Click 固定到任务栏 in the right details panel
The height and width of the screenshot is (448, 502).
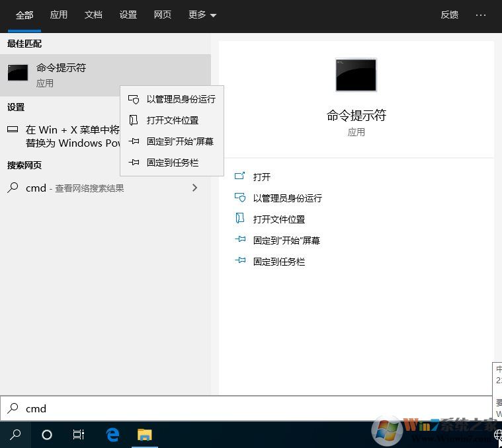click(x=279, y=262)
